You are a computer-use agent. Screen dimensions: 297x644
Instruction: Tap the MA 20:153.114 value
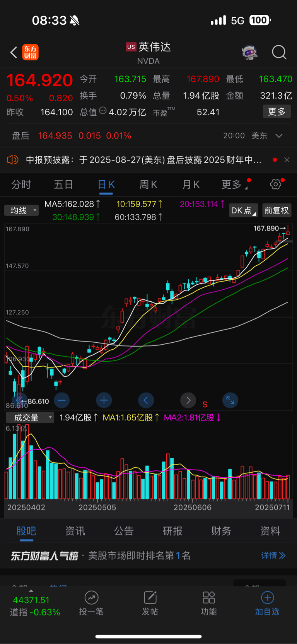point(202,204)
